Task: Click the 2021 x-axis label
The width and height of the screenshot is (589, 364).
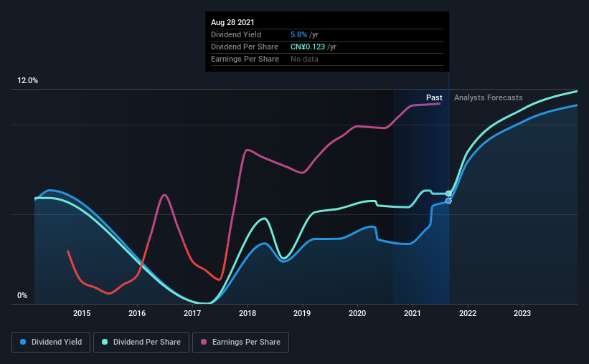Action: coord(413,313)
